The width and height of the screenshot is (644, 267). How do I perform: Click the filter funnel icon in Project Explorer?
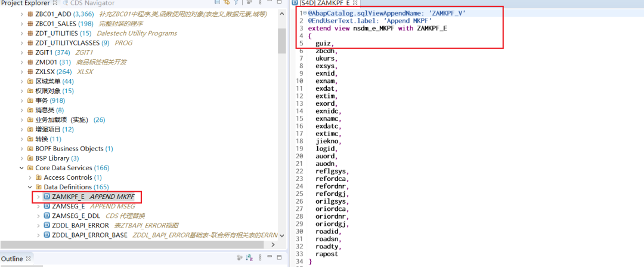[x=236, y=2]
